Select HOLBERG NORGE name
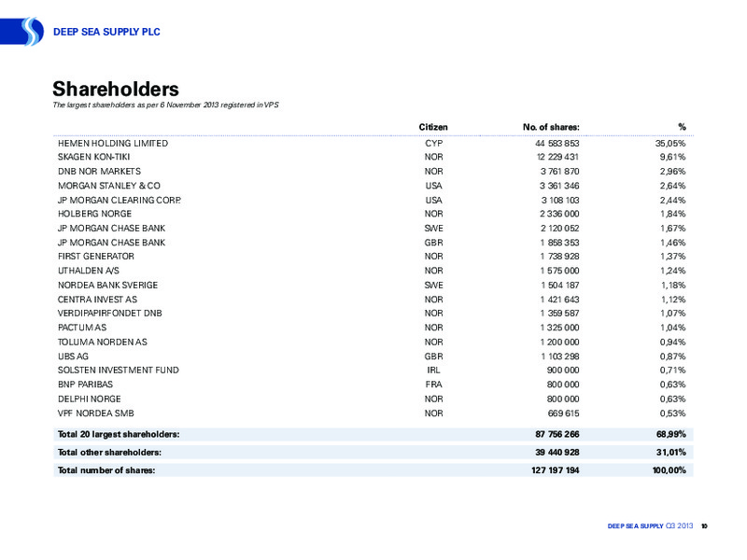This screenshot has width=747, height=560. click(x=95, y=214)
